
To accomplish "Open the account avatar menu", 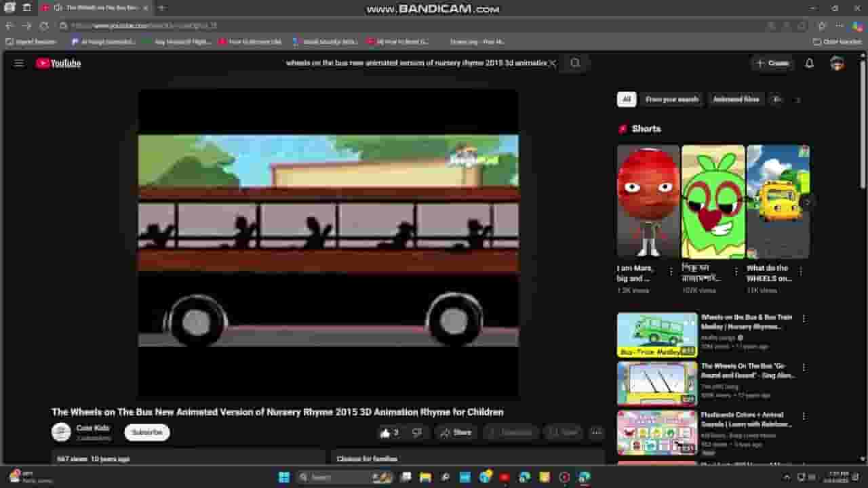I will click(837, 63).
